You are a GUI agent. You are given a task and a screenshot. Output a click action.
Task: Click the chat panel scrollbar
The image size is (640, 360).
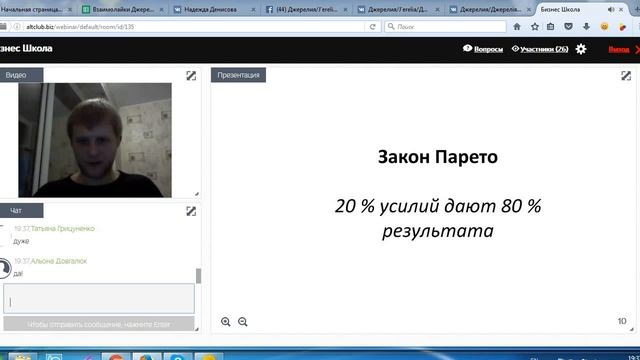[x=198, y=276]
